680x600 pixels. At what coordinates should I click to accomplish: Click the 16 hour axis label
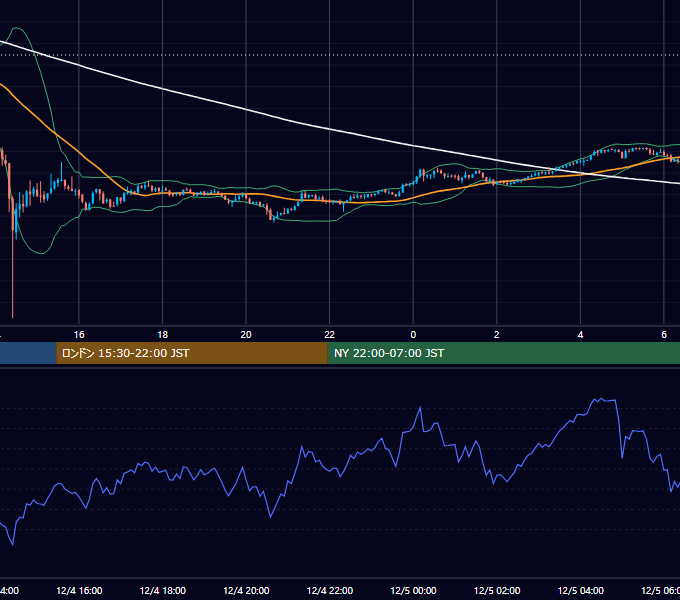pyautogui.click(x=79, y=335)
